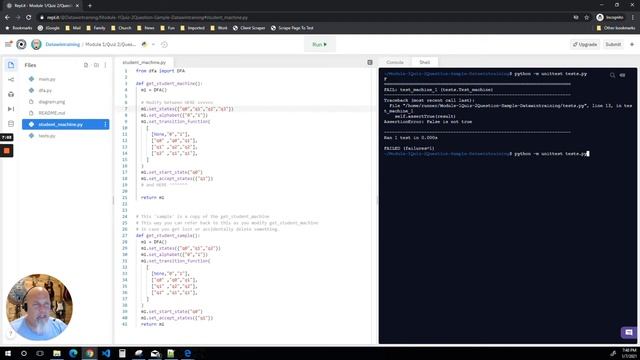Select the student_machine.py editor tab
Viewport: 640px width, 360px height.
pos(144,62)
